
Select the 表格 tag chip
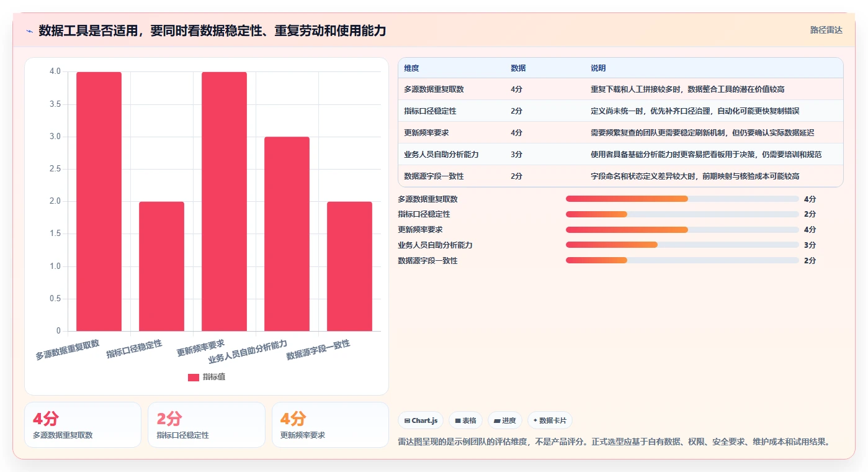point(465,420)
